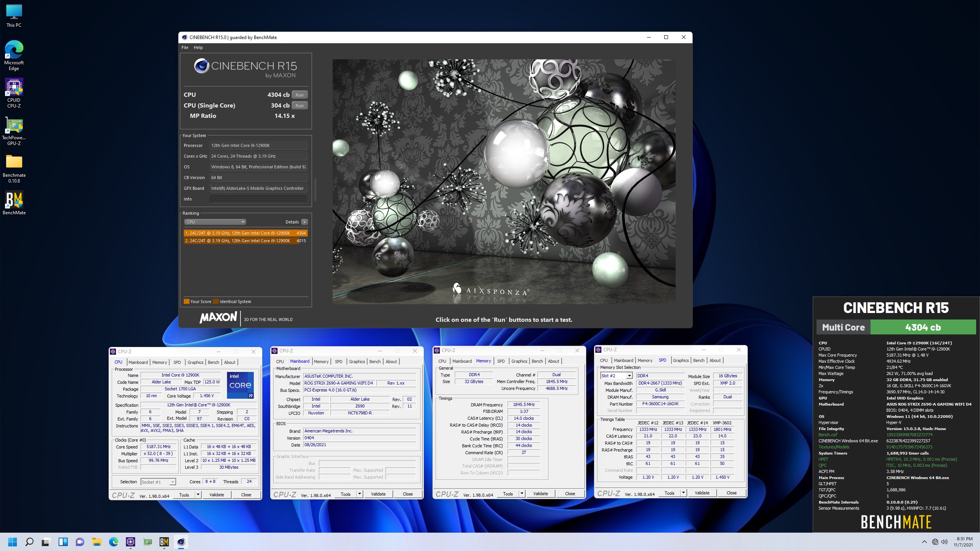Image resolution: width=980 pixels, height=551 pixels.
Task: Click Validate in SPD CPU-Z window
Action: click(702, 493)
